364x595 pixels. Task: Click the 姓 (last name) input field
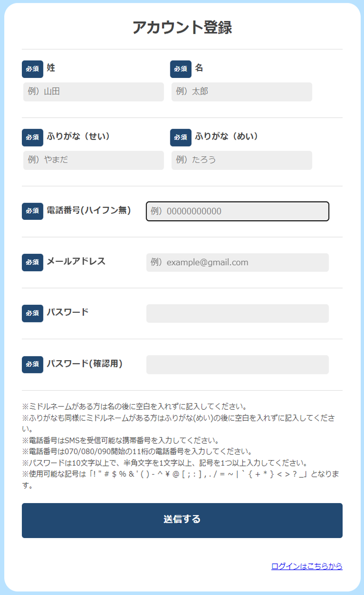(93, 92)
